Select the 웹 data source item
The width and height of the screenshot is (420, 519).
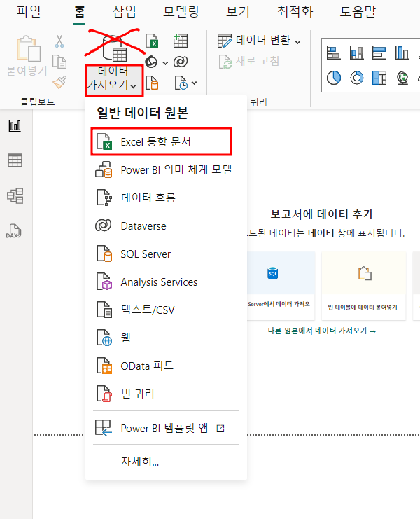point(166,338)
